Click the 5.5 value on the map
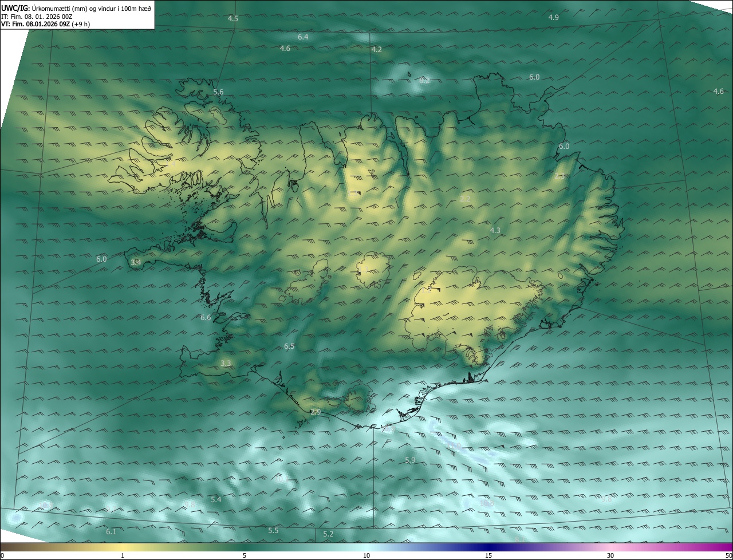 273,531
